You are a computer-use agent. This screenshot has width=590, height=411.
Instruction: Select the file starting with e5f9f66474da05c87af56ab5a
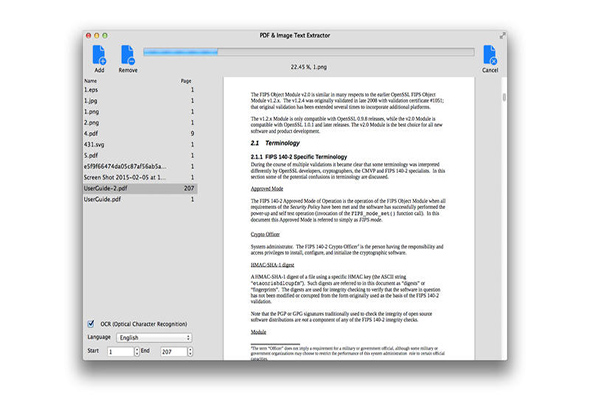pos(140,166)
